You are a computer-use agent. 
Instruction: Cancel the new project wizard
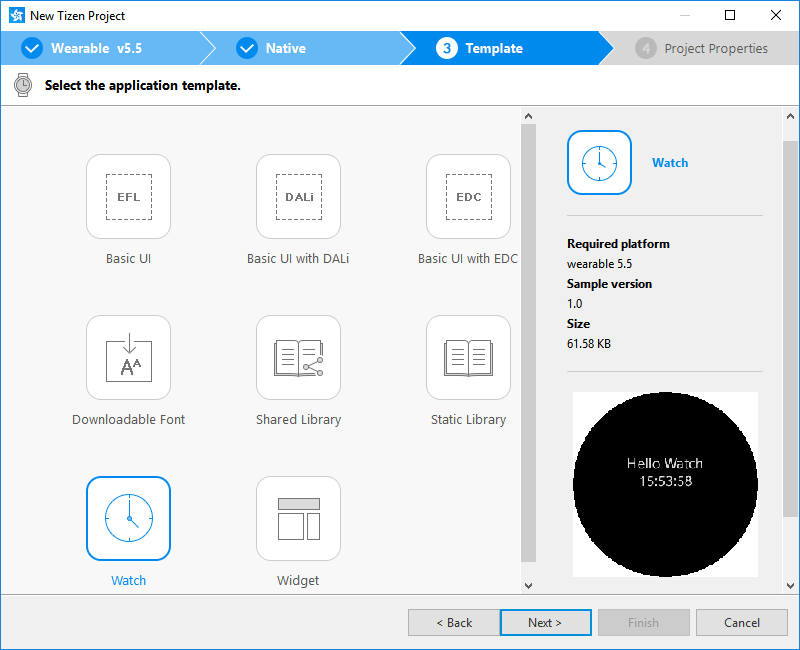[742, 622]
